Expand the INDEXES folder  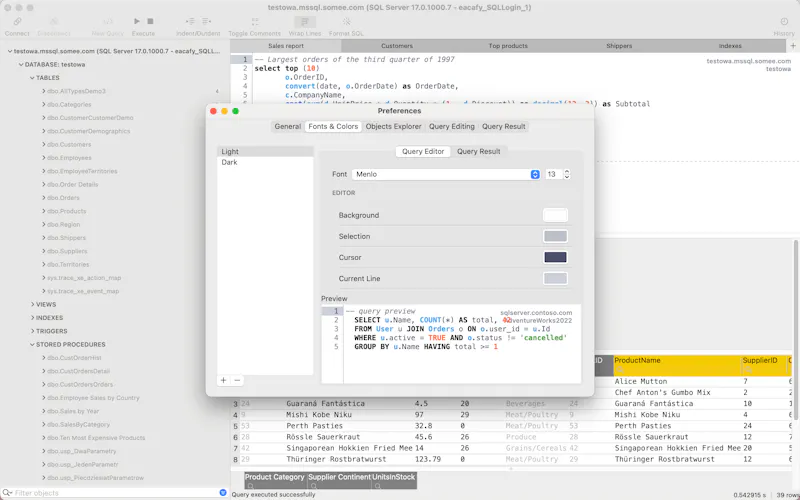click(32, 318)
